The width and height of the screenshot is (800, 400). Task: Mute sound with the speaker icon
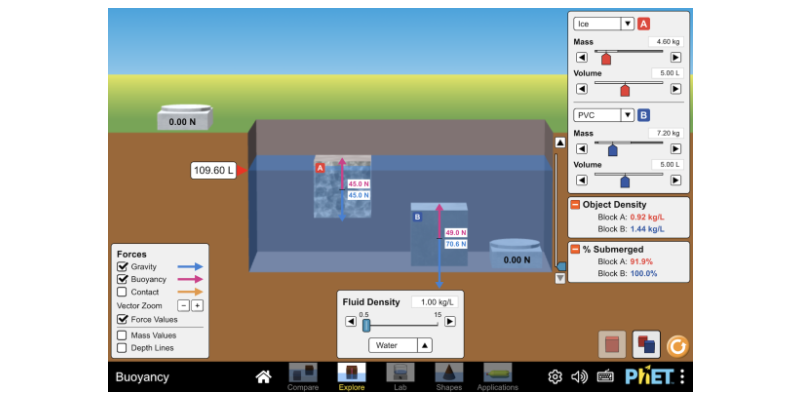579,377
